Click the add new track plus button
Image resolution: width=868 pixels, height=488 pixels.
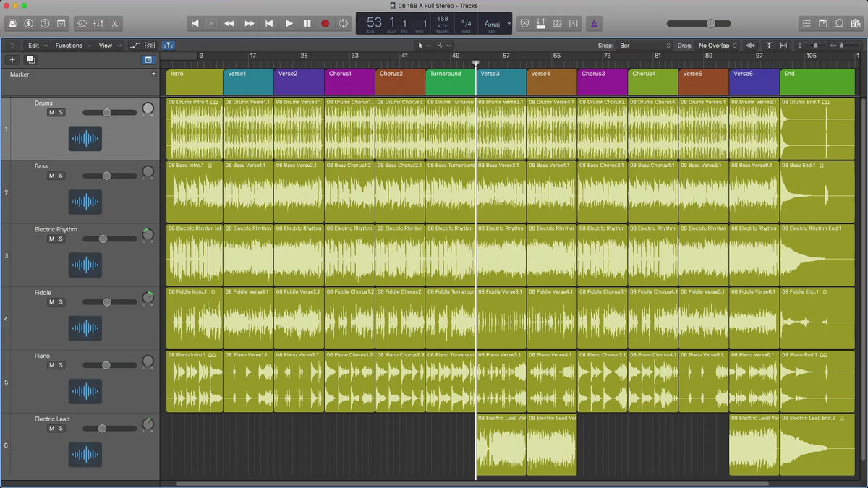click(12, 60)
